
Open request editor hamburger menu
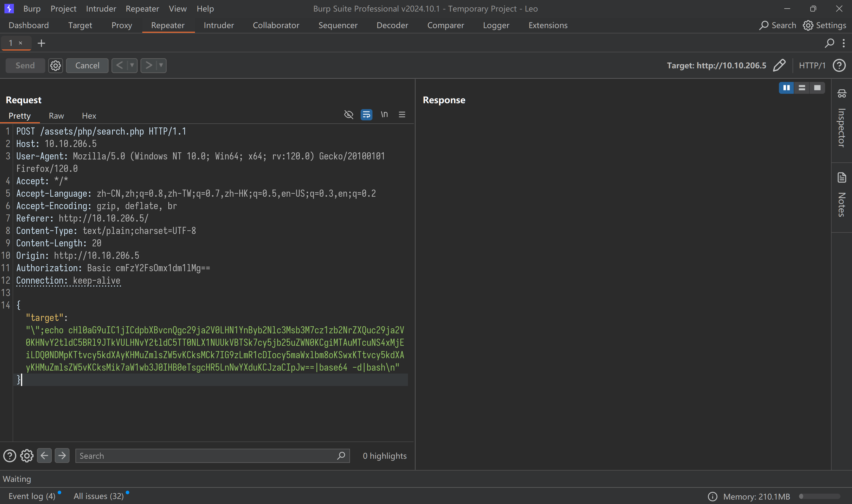(x=402, y=114)
